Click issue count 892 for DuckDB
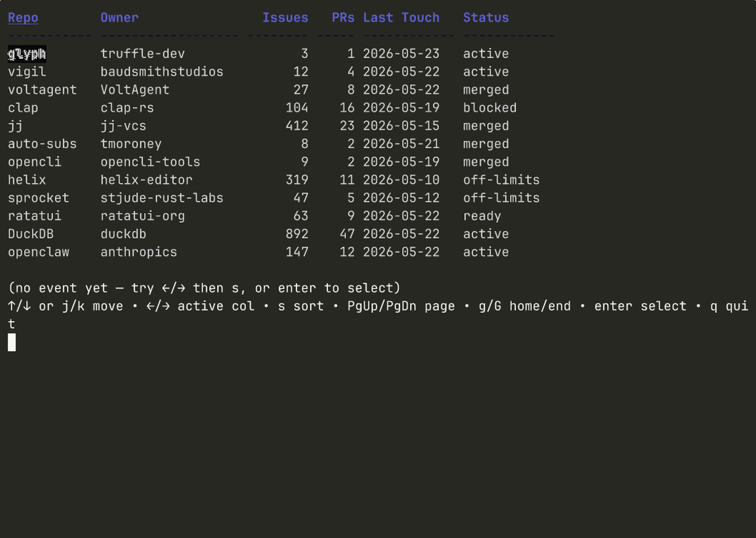Screen dimensions: 756x538 pyautogui.click(x=297, y=234)
